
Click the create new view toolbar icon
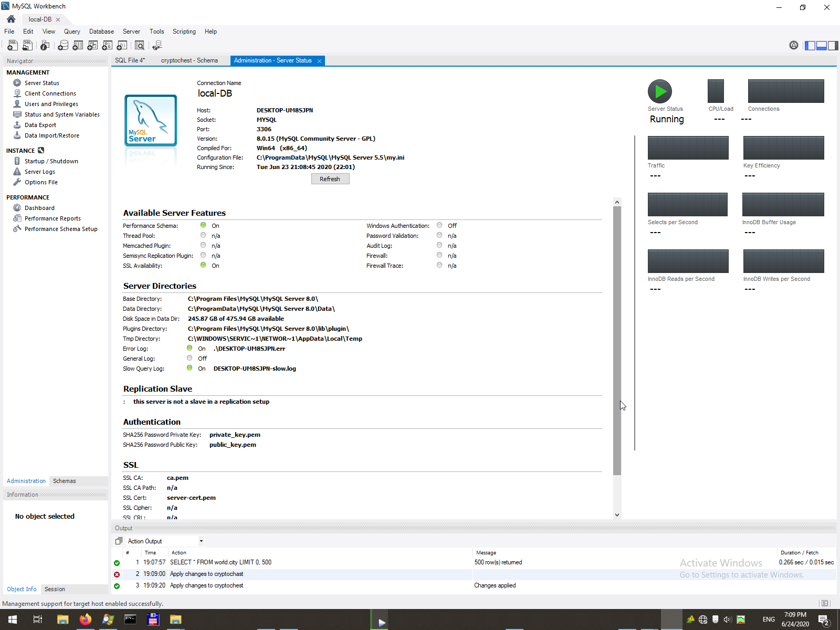point(92,46)
